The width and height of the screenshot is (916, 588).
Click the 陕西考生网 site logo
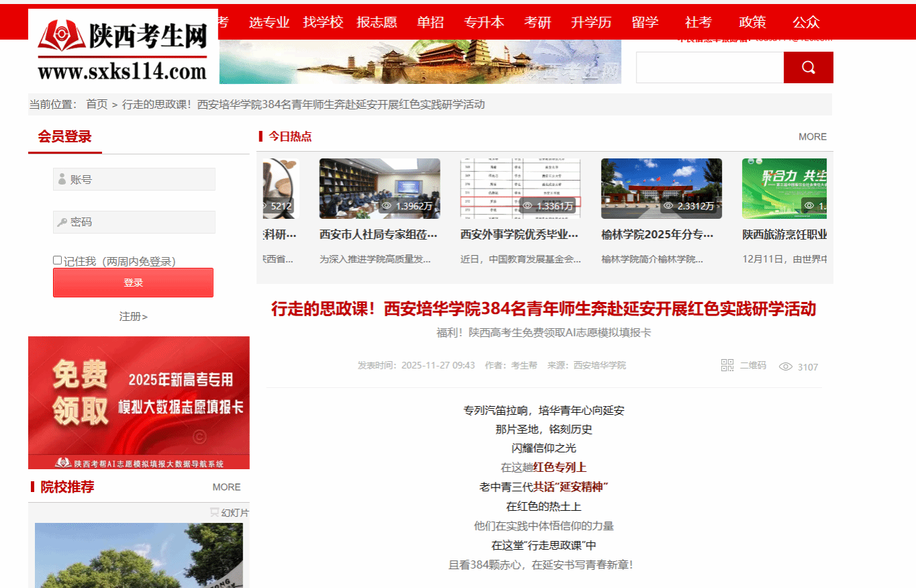[123, 46]
